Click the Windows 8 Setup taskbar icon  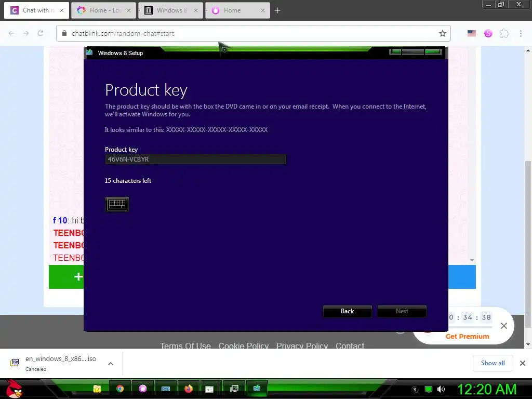(257, 388)
